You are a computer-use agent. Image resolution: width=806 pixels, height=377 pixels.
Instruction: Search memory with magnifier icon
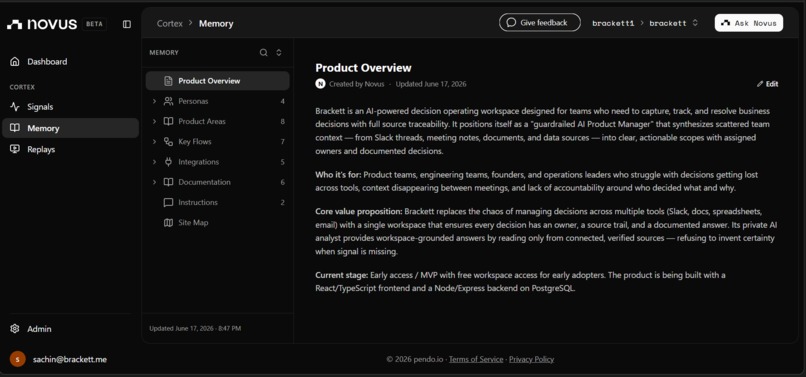tap(264, 52)
